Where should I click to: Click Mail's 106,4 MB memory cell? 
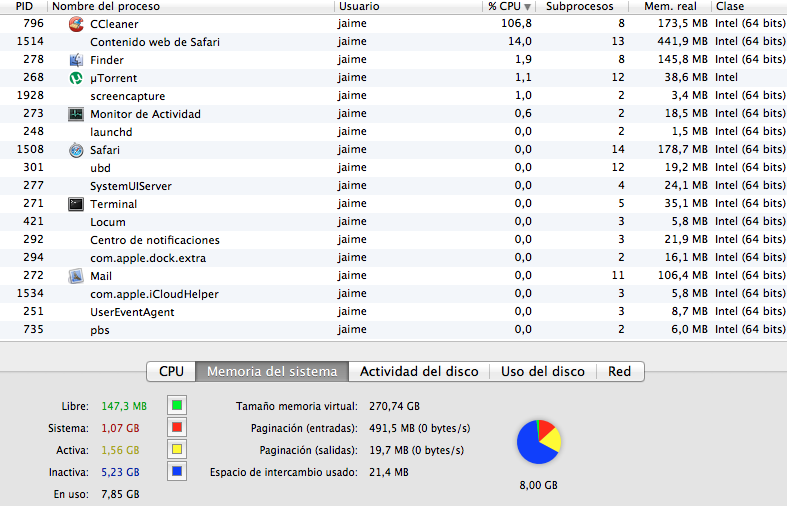click(682, 276)
